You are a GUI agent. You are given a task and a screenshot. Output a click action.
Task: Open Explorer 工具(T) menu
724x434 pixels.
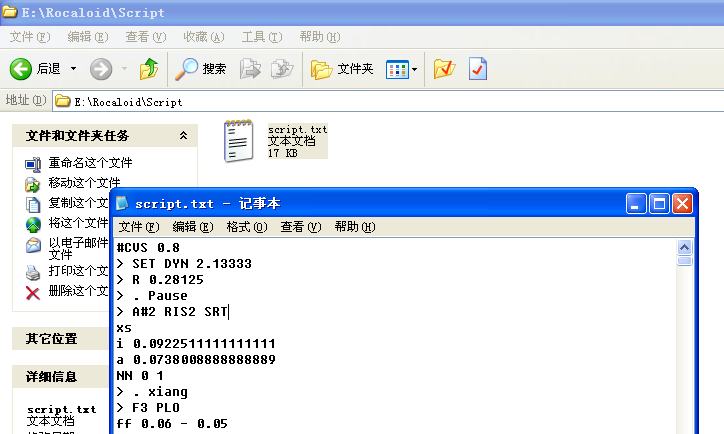click(x=262, y=36)
